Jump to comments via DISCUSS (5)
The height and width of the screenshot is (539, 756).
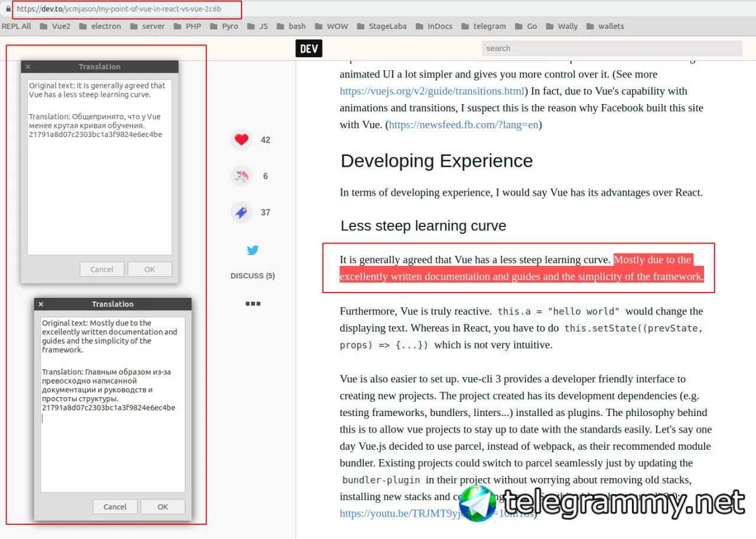point(253,276)
